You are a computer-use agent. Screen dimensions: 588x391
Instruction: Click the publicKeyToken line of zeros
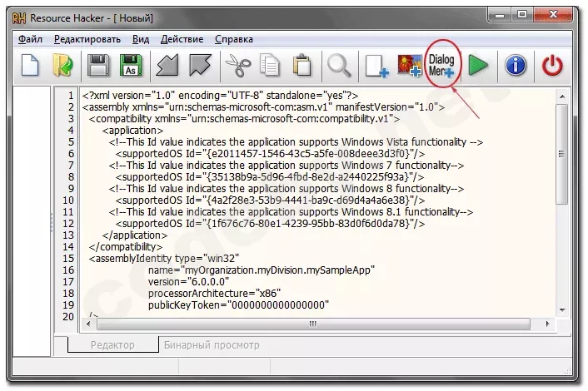[238, 304]
